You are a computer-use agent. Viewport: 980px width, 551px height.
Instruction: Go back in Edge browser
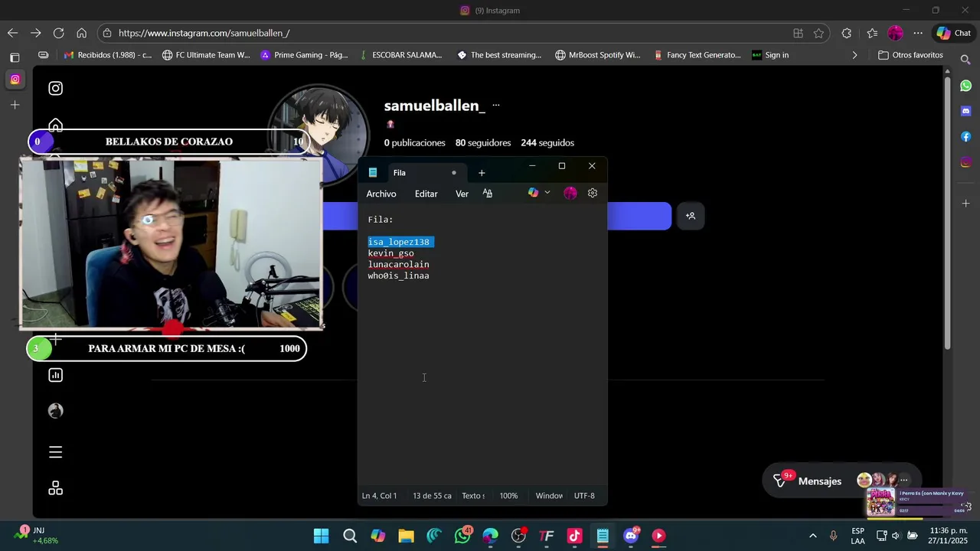(12, 33)
